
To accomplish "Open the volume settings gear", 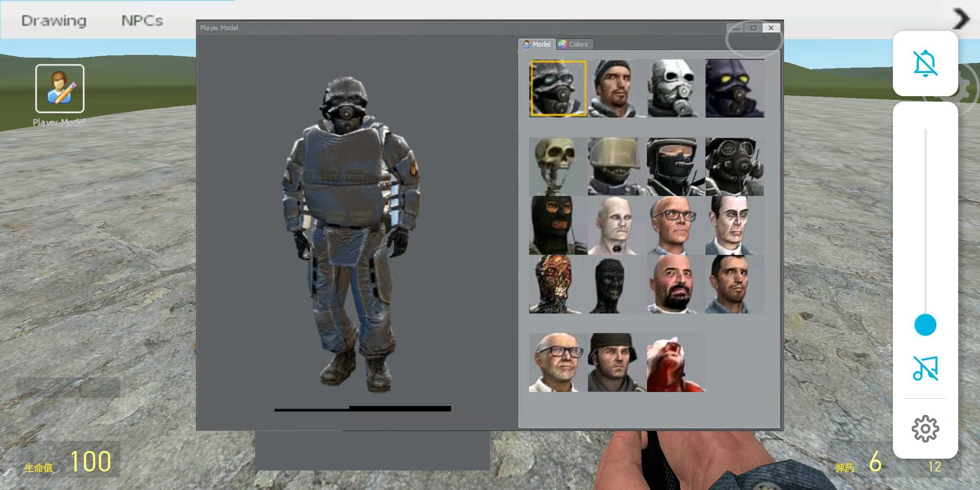I will point(925,429).
